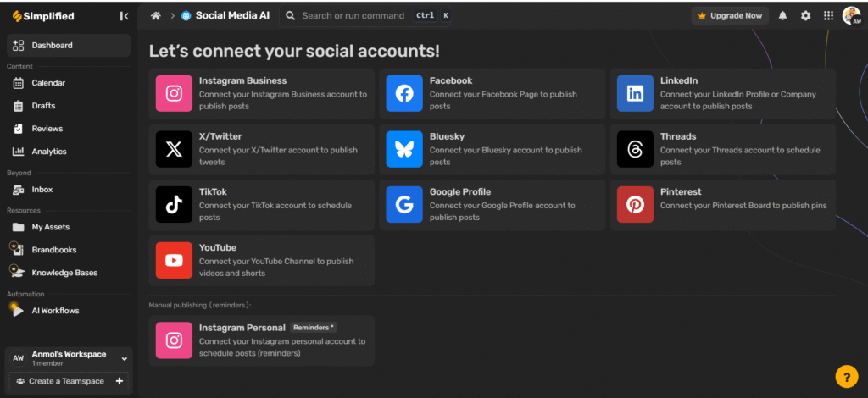This screenshot has height=398, width=868.
Task: Click the plus next to Create a Teamspace
Action: pos(119,381)
